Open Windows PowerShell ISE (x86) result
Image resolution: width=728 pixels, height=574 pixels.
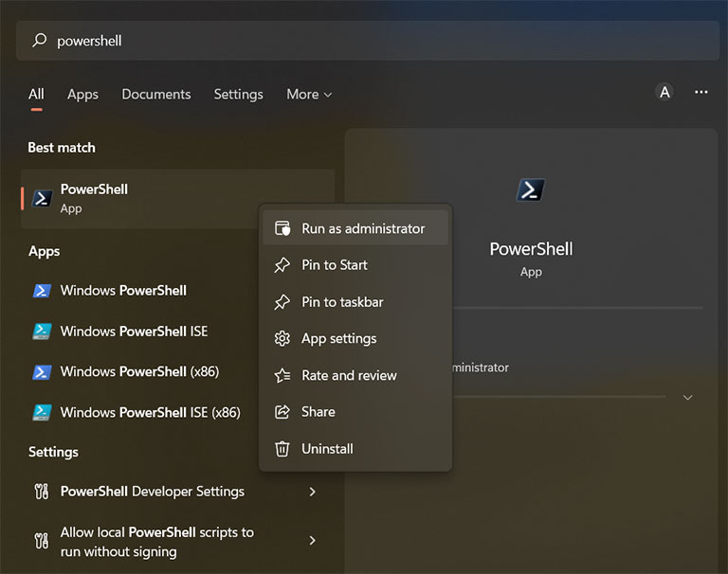139,413
